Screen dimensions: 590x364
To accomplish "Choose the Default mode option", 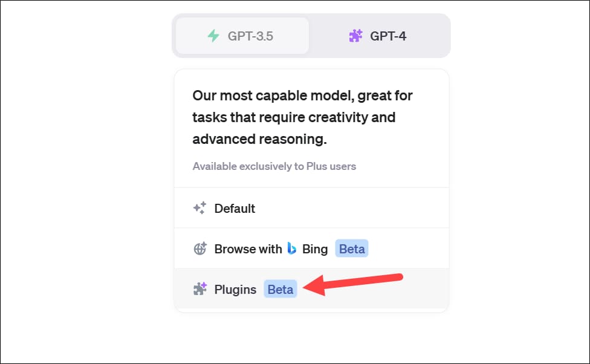I will click(x=235, y=208).
